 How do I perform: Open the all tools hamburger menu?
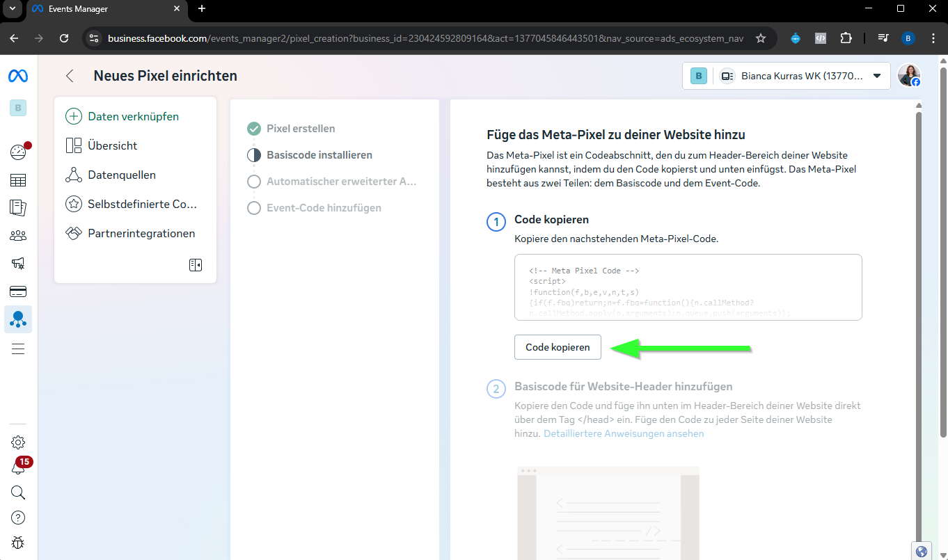tap(18, 349)
